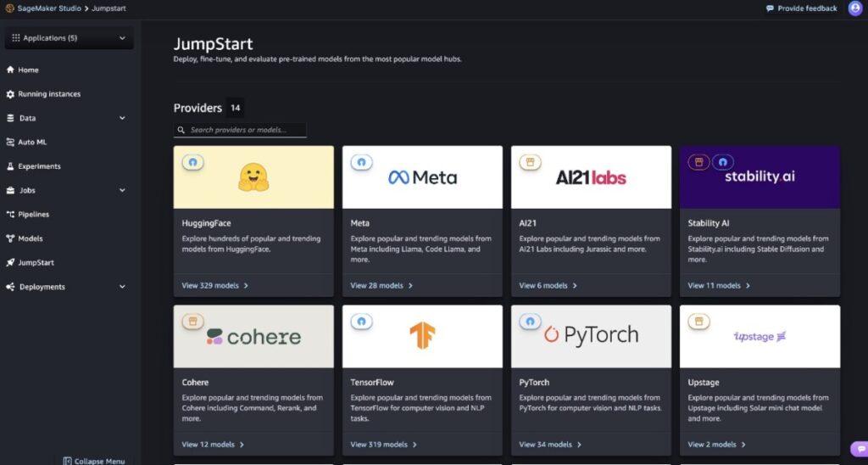Open the user profile avatar
868x465 pixels.
click(855, 8)
